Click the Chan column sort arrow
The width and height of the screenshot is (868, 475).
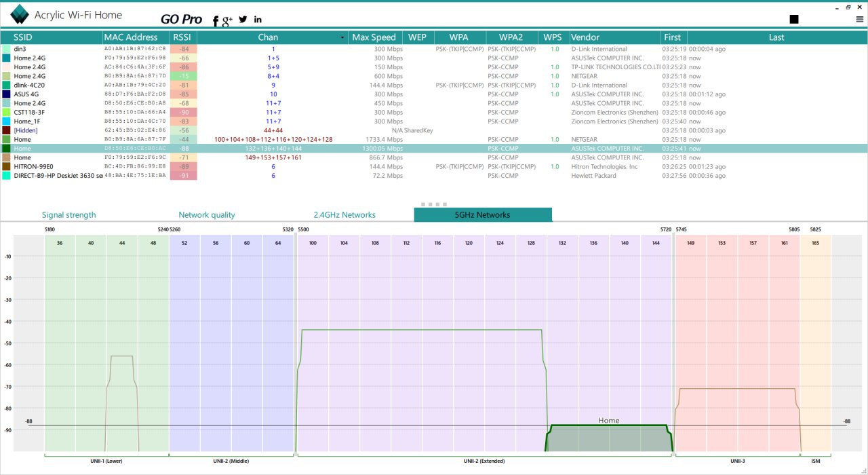[x=342, y=38]
